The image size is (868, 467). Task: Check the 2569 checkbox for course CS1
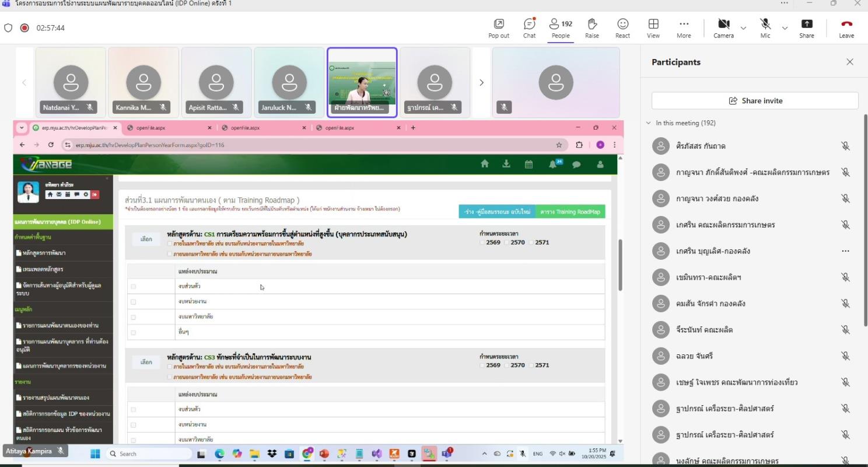pyautogui.click(x=482, y=242)
